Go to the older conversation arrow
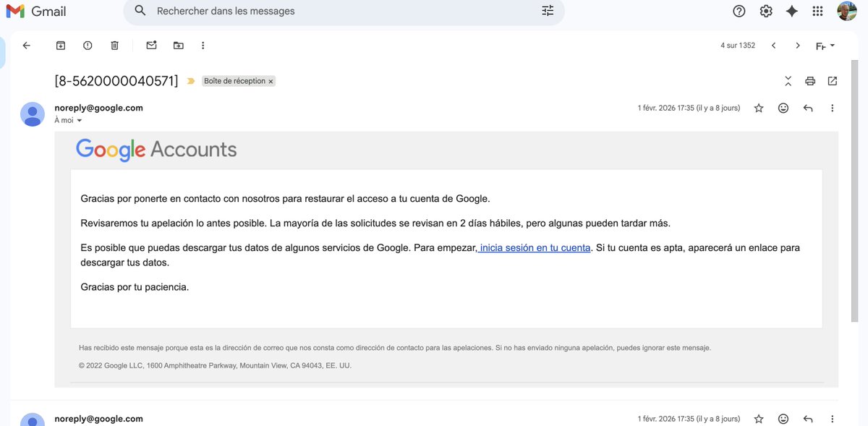 click(x=798, y=46)
